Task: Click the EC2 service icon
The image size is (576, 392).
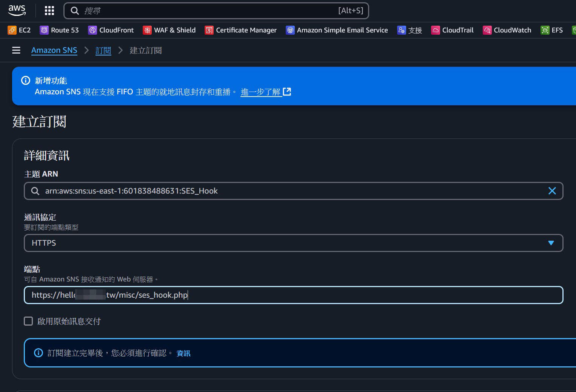Action: point(12,30)
